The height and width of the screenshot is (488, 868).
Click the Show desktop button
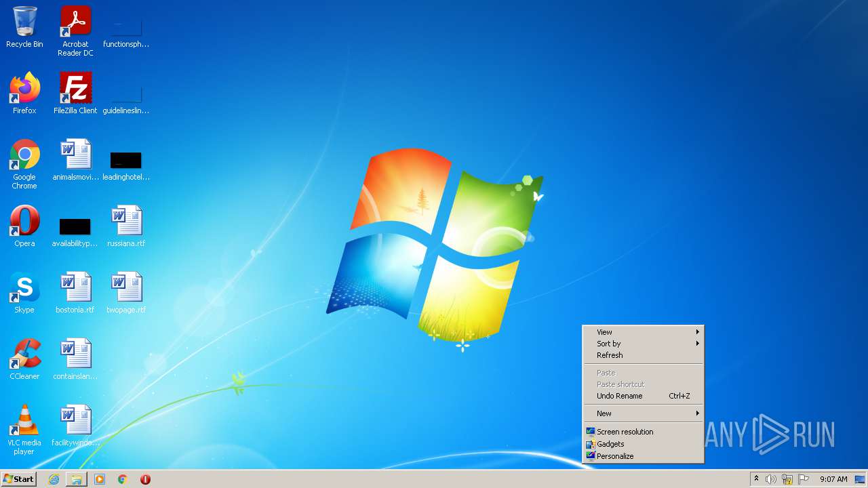pos(861,479)
